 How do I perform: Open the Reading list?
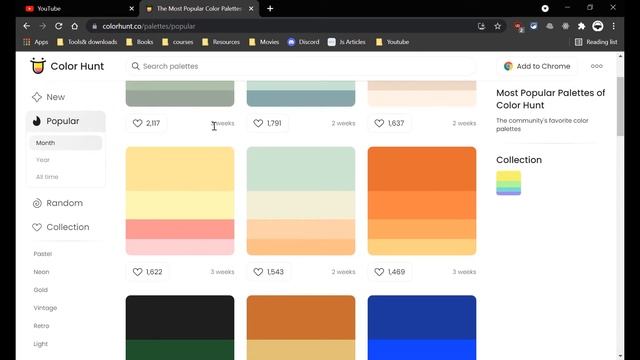pyautogui.click(x=596, y=42)
